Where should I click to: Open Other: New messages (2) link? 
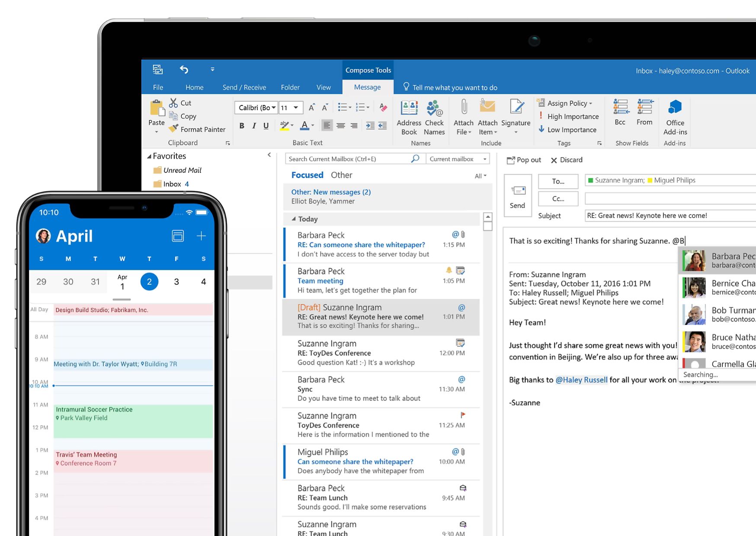331,192
